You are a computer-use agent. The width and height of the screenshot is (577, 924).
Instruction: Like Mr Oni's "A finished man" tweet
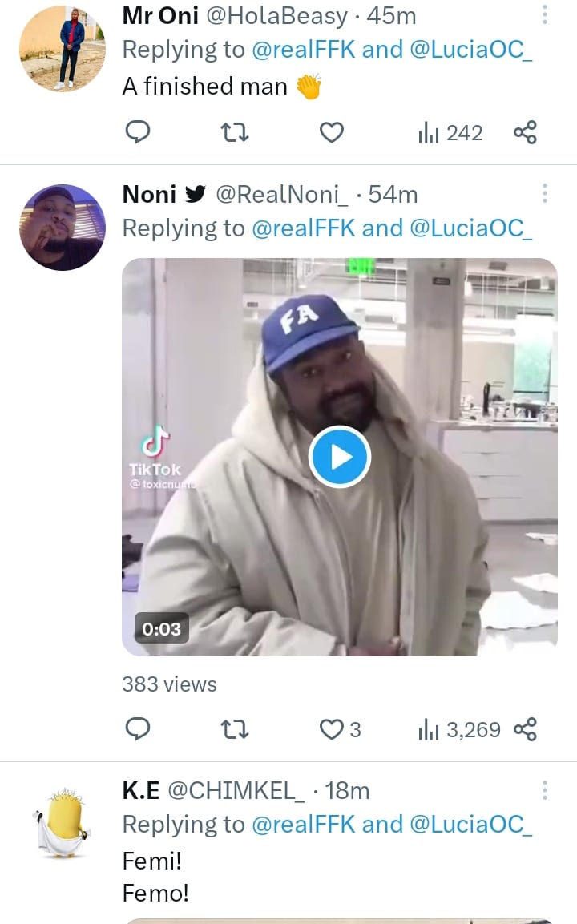click(x=332, y=132)
